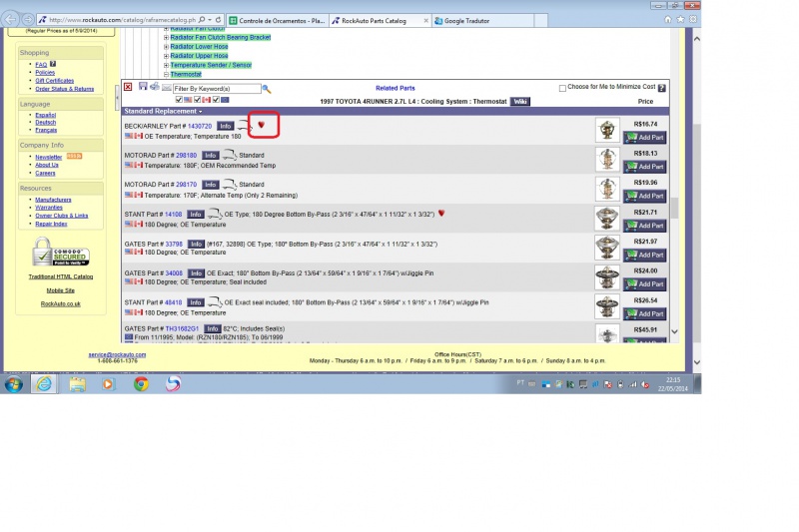Open Related Parts link
Image resolution: width=799 pixels, height=532 pixels.
(x=395, y=88)
